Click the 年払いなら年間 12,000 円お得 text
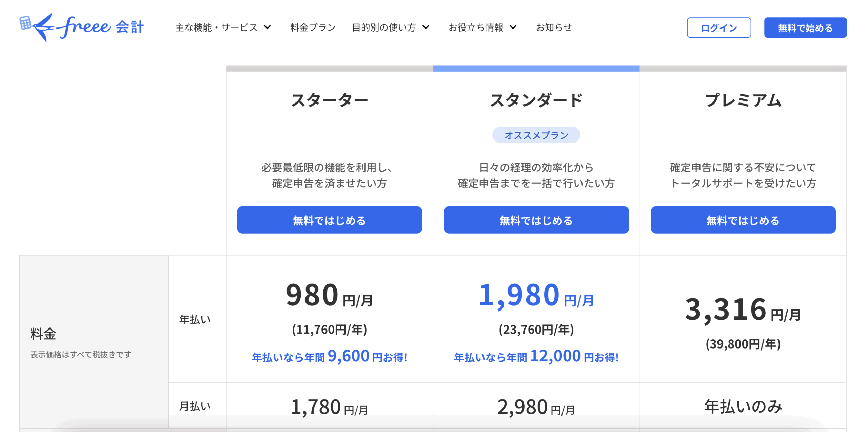868x432 pixels. (x=536, y=356)
